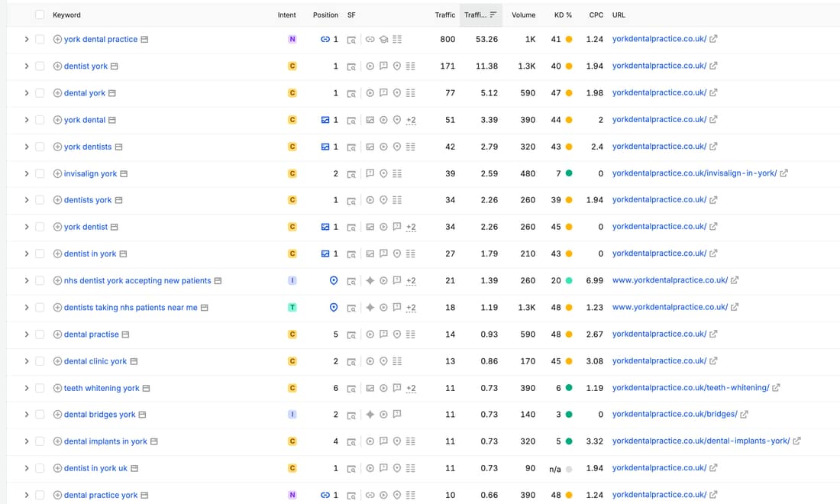
Task: Open the 'teeth whitening york' keyword link
Action: 102,389
